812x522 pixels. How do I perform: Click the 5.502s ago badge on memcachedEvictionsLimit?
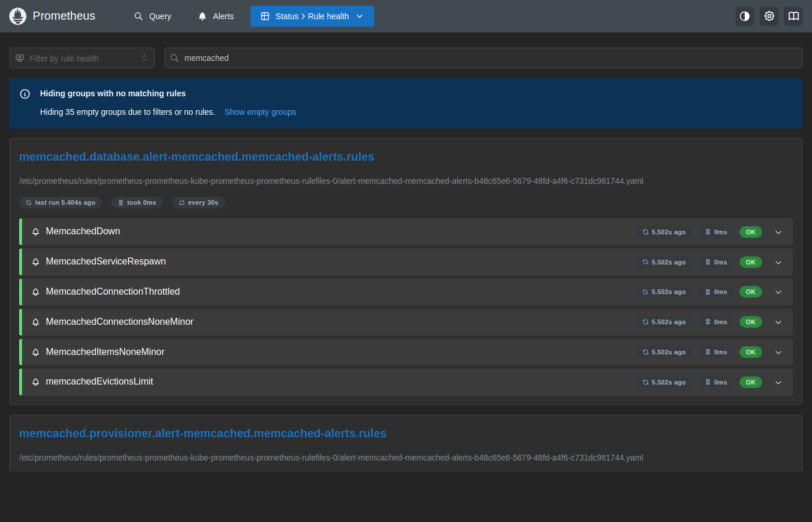click(664, 382)
